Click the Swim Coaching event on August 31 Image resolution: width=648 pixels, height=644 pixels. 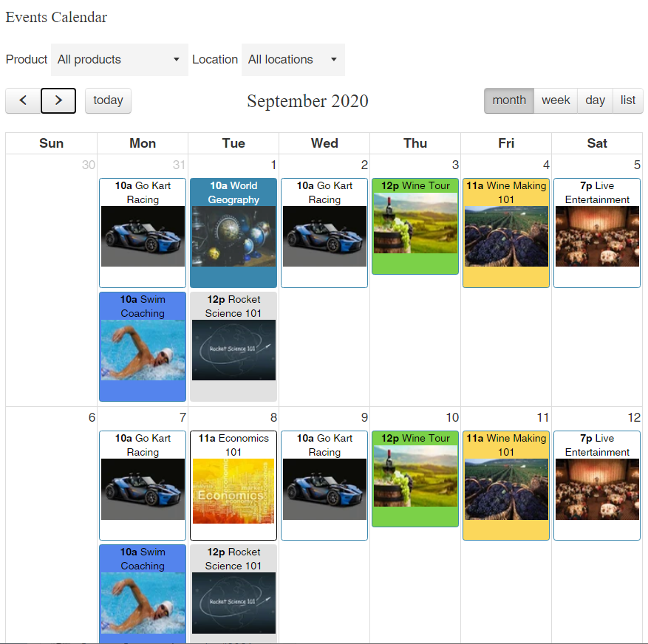pyautogui.click(x=143, y=346)
